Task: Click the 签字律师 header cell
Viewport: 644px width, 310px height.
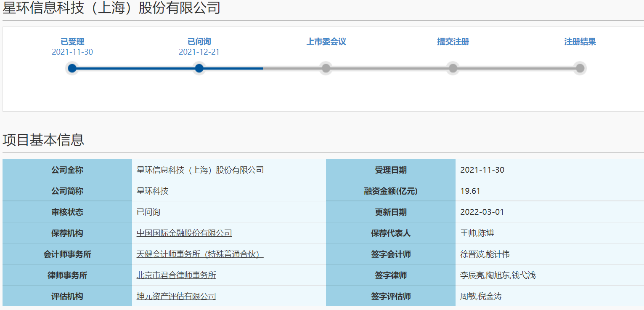Action: (x=391, y=275)
